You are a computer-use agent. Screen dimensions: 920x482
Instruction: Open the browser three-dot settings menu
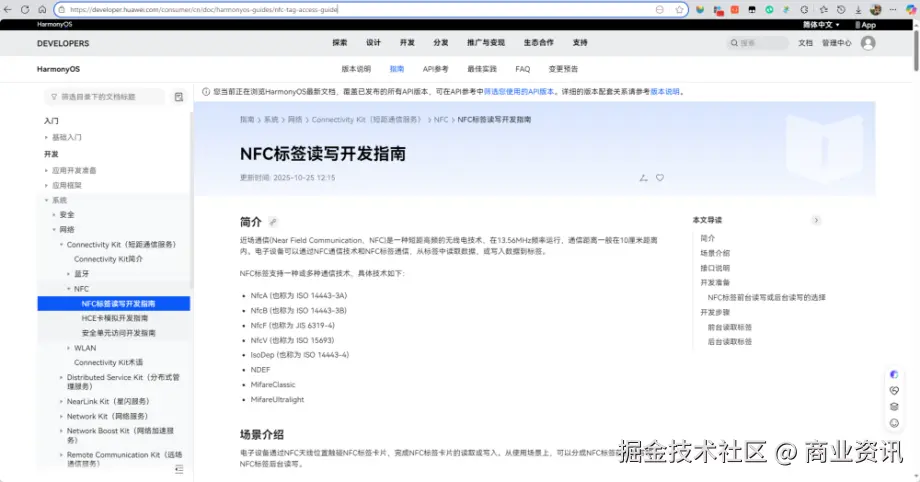tap(893, 9)
